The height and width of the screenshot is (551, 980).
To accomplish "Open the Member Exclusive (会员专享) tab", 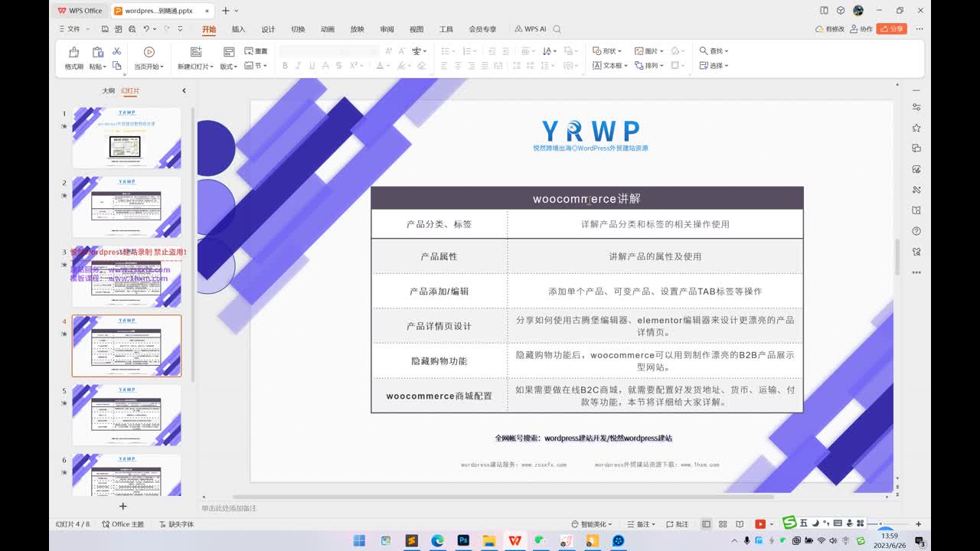I will [482, 29].
